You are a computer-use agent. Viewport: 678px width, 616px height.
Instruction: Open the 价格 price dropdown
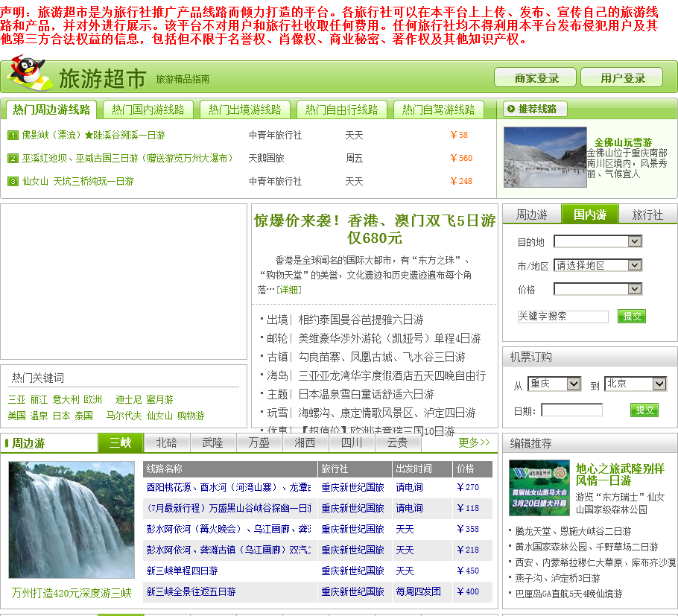598,289
